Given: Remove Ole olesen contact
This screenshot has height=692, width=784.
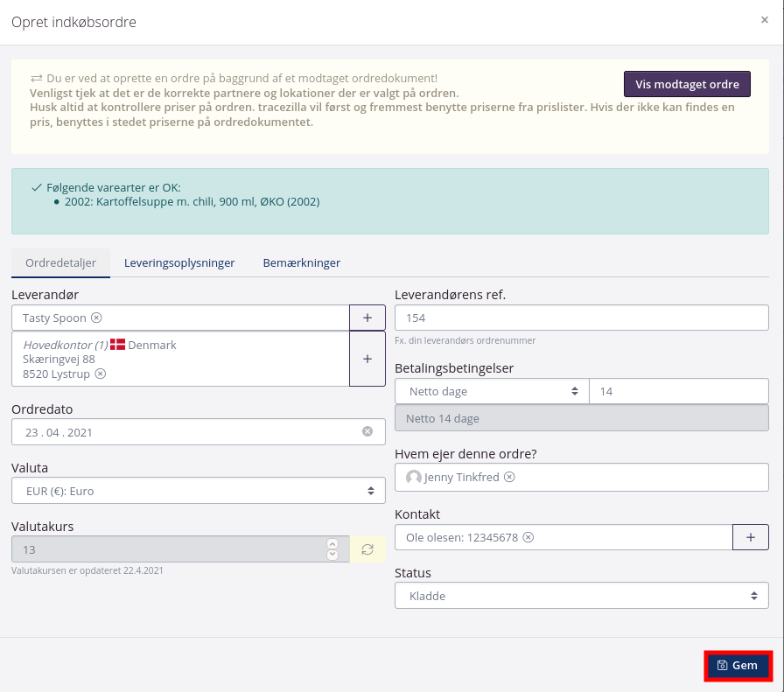Looking at the screenshot, I should [528, 537].
